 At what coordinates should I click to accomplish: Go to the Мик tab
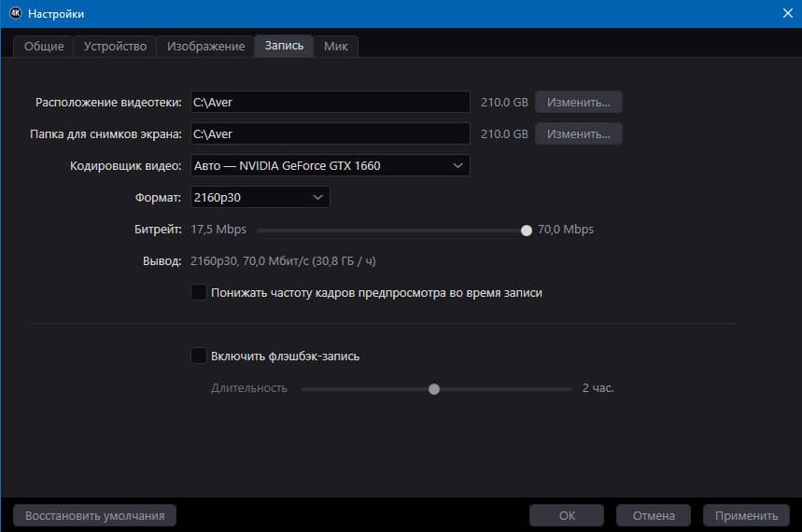(x=335, y=47)
